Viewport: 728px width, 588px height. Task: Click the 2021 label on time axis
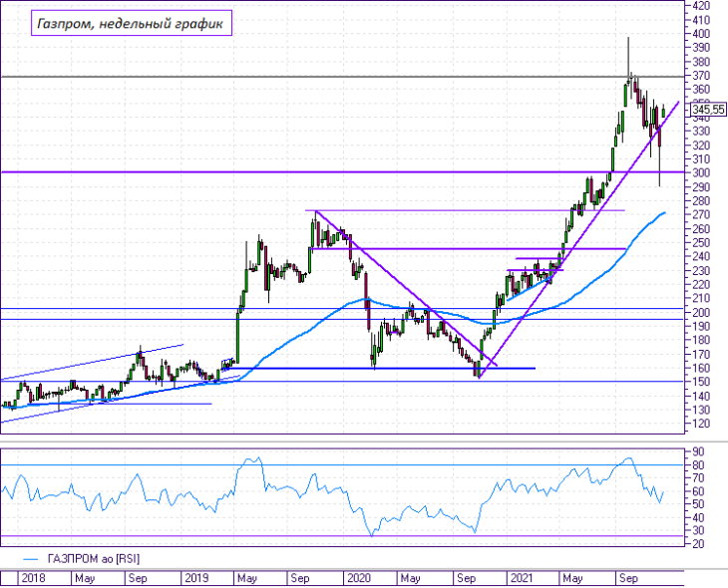pyautogui.click(x=522, y=578)
